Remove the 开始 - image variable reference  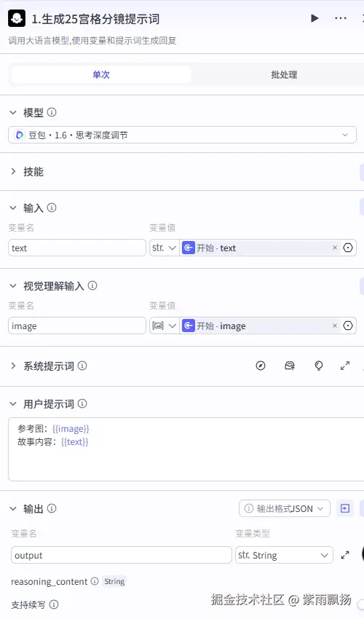[335, 326]
